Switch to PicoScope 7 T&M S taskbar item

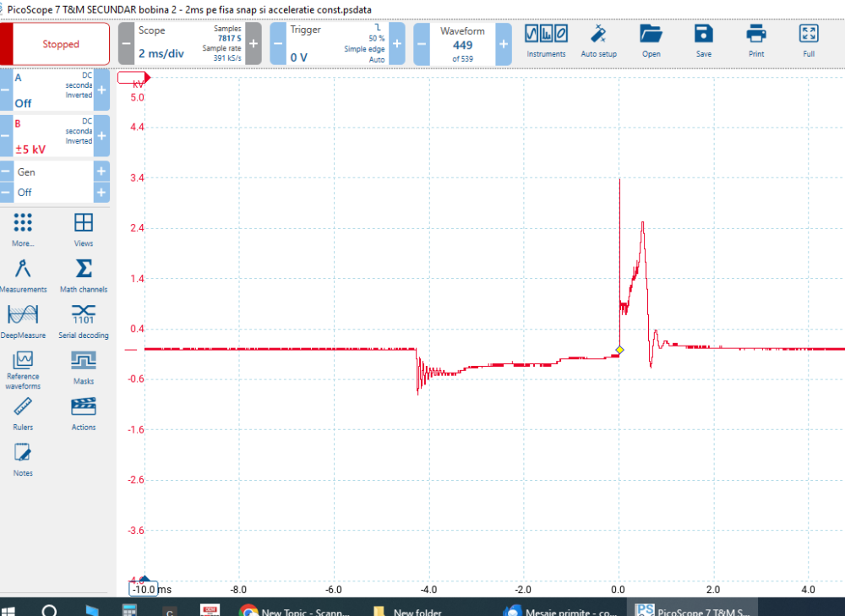[x=693, y=609]
